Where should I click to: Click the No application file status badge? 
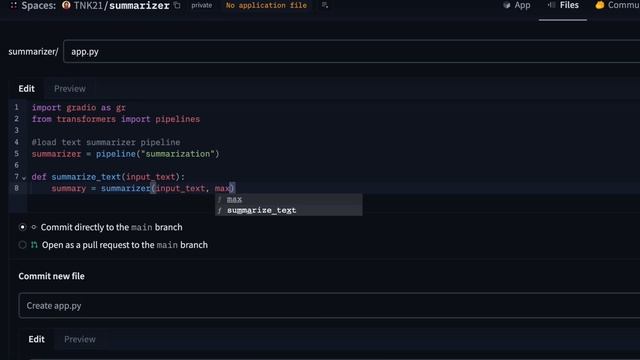pos(266,5)
